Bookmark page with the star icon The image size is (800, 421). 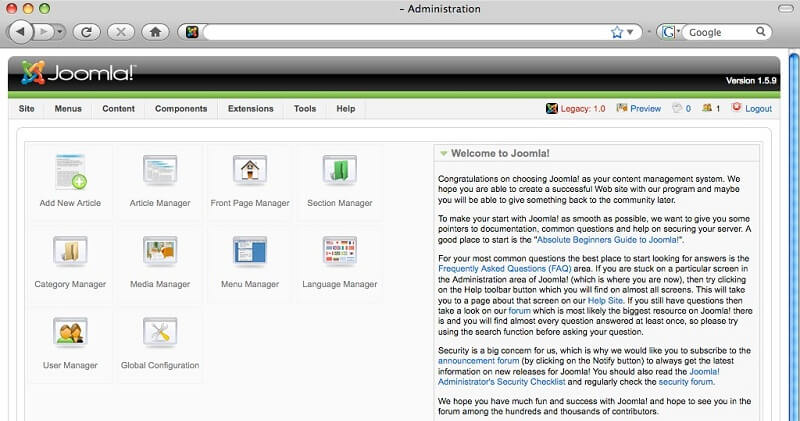(617, 32)
